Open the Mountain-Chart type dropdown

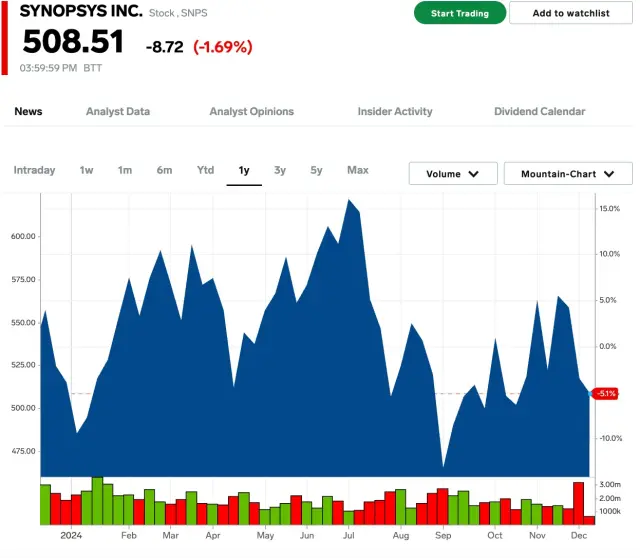pyautogui.click(x=568, y=174)
